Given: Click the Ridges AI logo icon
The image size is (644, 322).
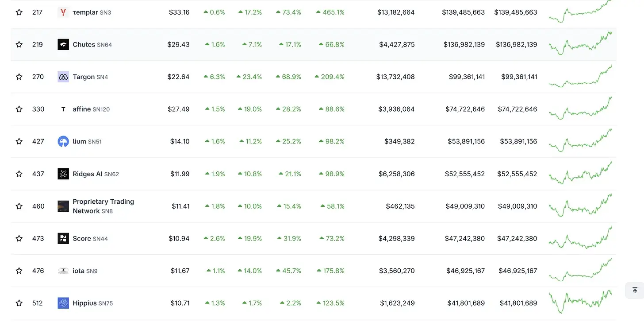Looking at the screenshot, I should 63,174.
